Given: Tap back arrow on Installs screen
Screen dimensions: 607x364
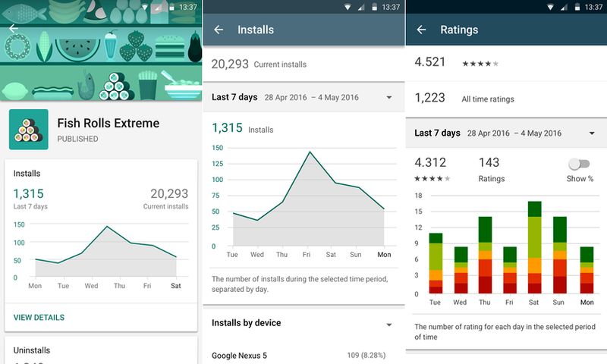Looking at the screenshot, I should [x=219, y=30].
